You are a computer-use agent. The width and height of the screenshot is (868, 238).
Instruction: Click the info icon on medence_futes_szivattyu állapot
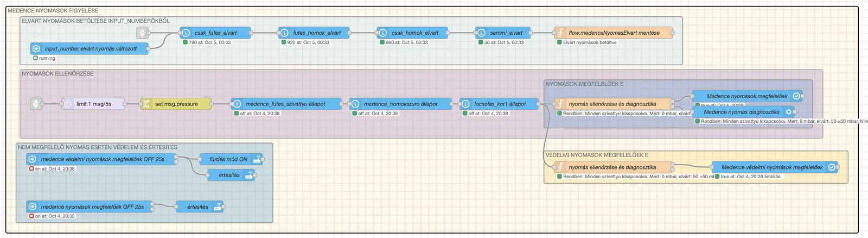point(237,104)
